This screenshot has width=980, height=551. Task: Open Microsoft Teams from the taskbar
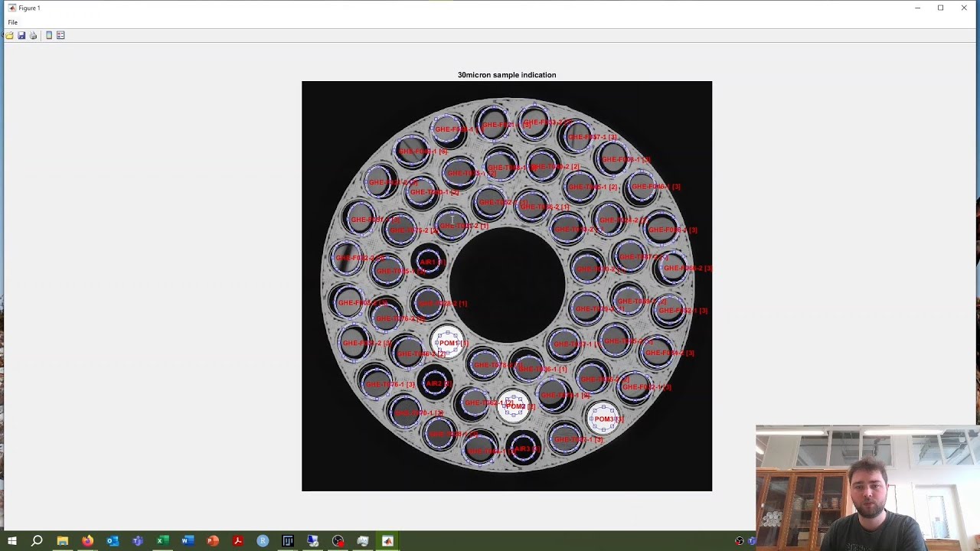pyautogui.click(x=138, y=541)
